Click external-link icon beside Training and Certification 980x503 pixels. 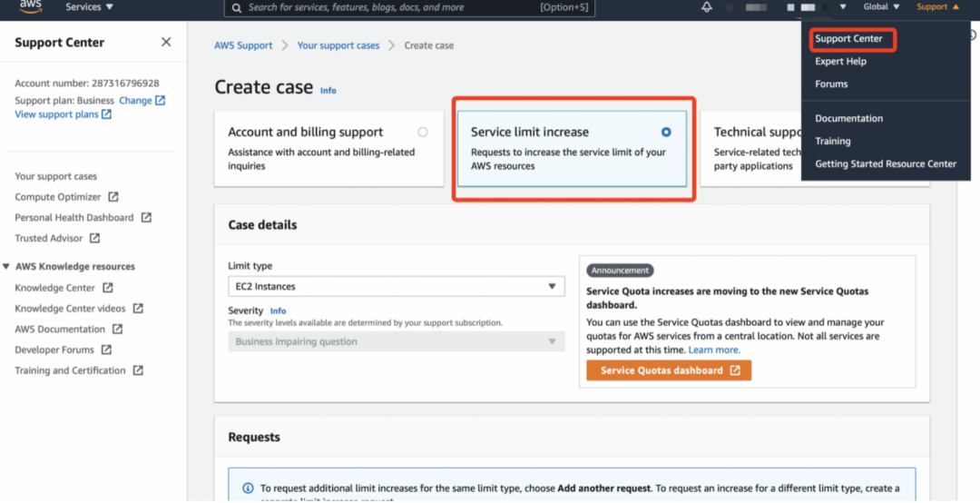click(x=138, y=370)
